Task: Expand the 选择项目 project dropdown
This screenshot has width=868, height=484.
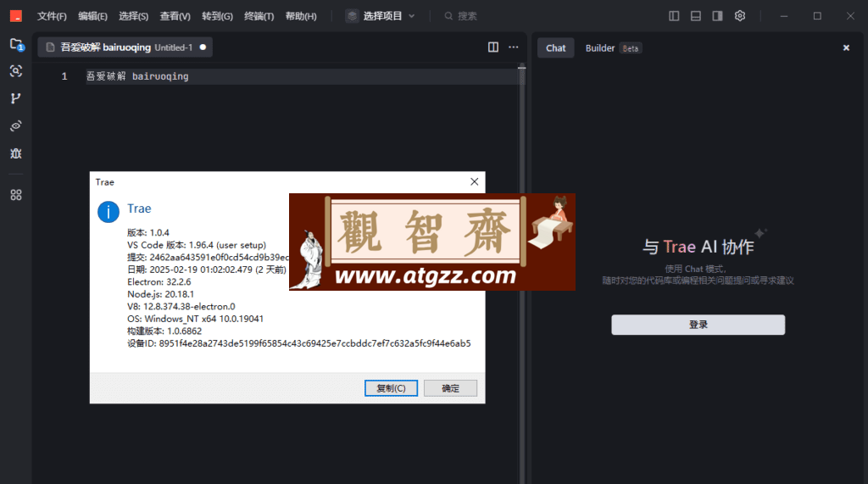Action: 381,16
